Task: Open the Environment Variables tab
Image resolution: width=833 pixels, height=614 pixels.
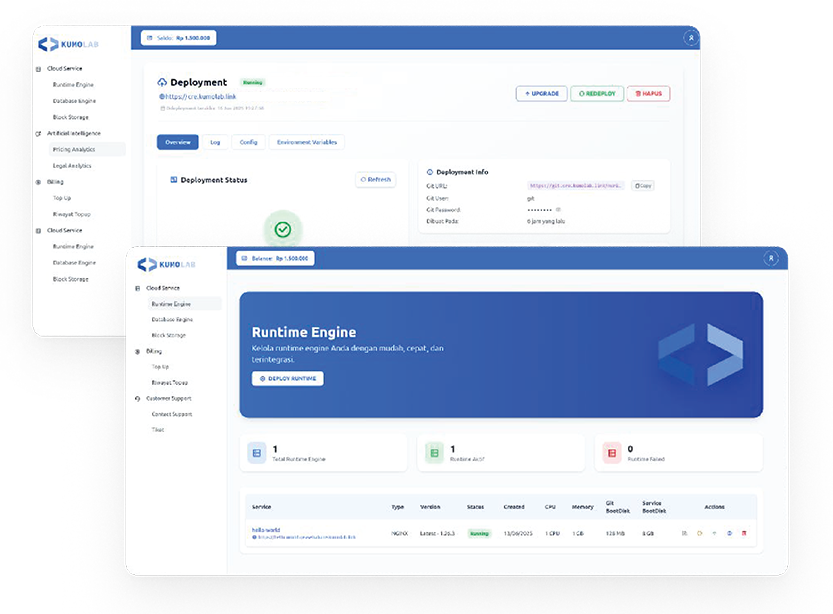Action: click(306, 142)
